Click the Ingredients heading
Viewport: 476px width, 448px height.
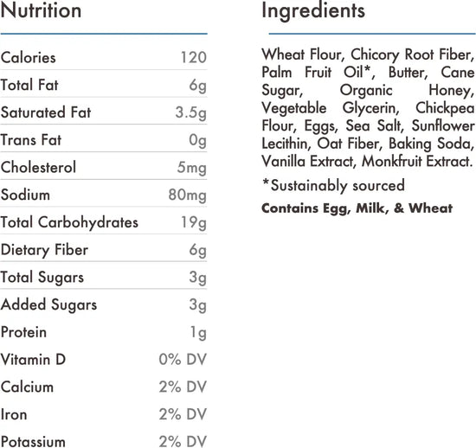313,11
